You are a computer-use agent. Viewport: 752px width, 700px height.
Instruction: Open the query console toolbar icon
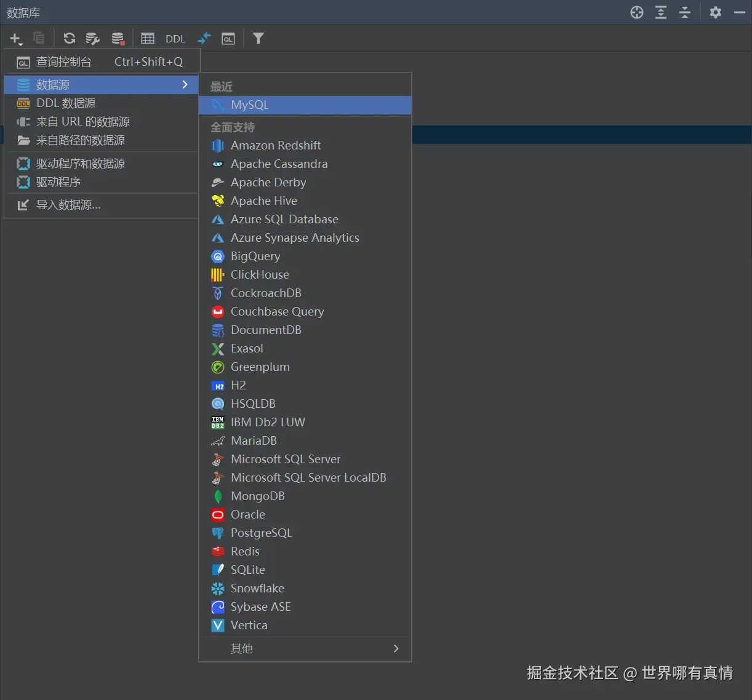228,38
